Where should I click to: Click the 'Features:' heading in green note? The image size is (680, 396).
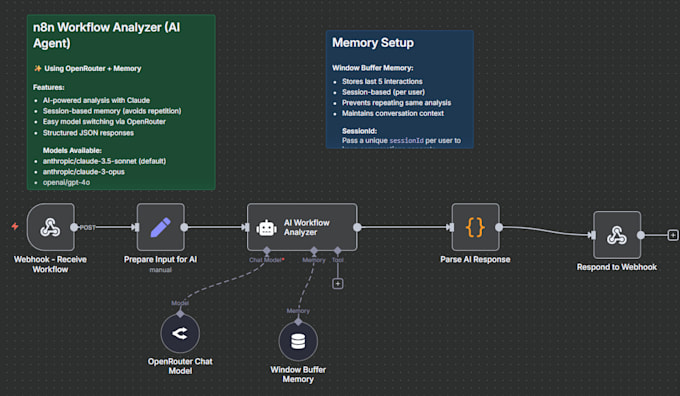[49, 87]
